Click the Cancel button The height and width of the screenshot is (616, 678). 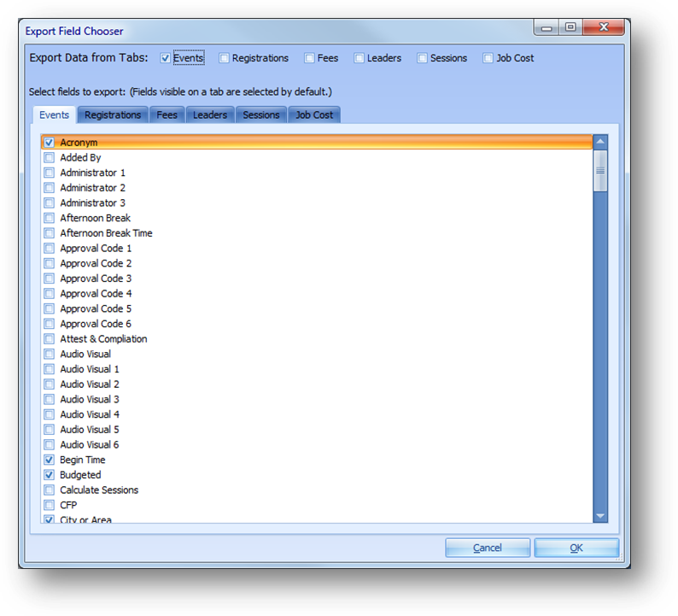488,549
